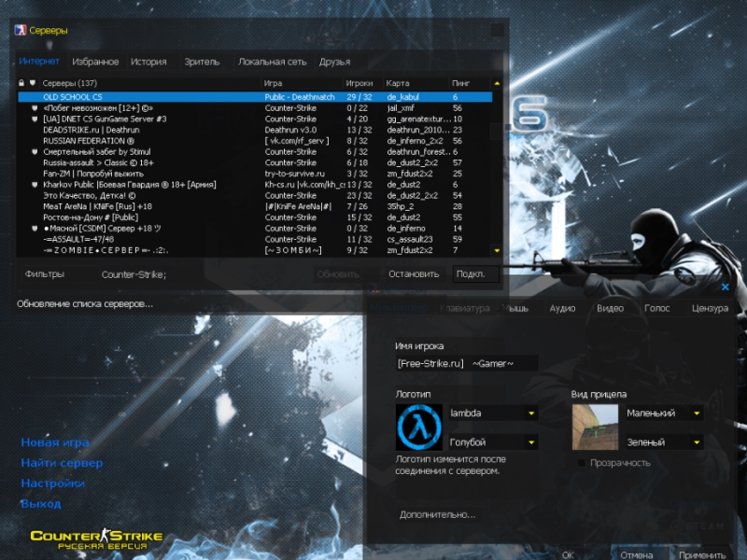The image size is (747, 560).
Task: Click Новая игра in the main menu
Action: click(x=55, y=442)
